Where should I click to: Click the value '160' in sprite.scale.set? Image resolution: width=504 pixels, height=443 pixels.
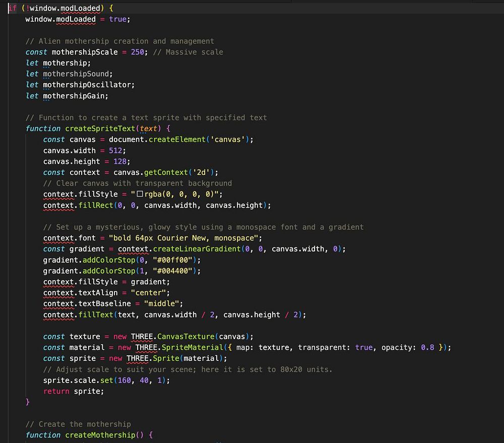[x=124, y=381]
